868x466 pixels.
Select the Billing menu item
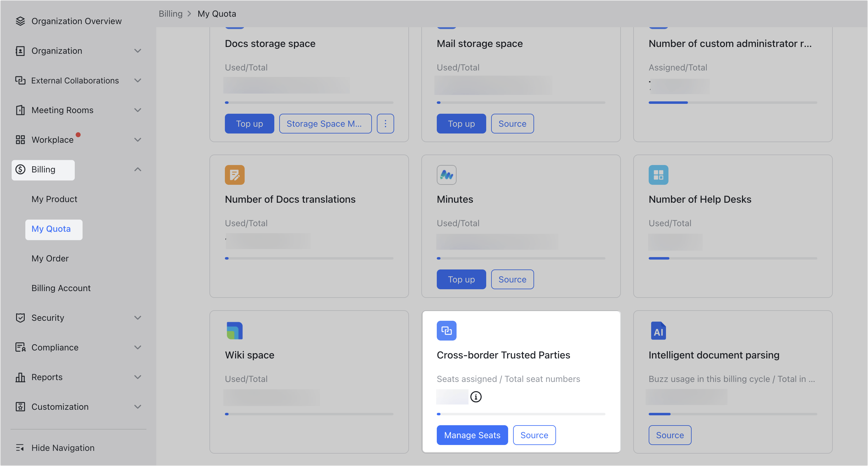[43, 170]
